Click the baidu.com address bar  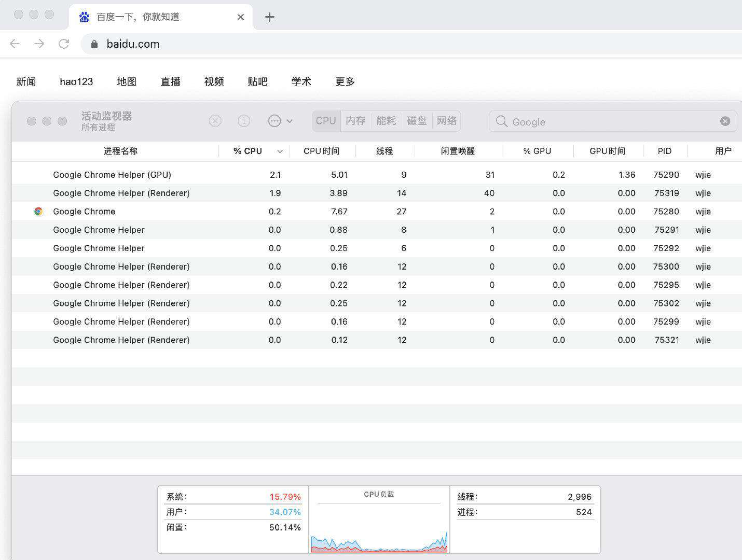(x=411, y=44)
